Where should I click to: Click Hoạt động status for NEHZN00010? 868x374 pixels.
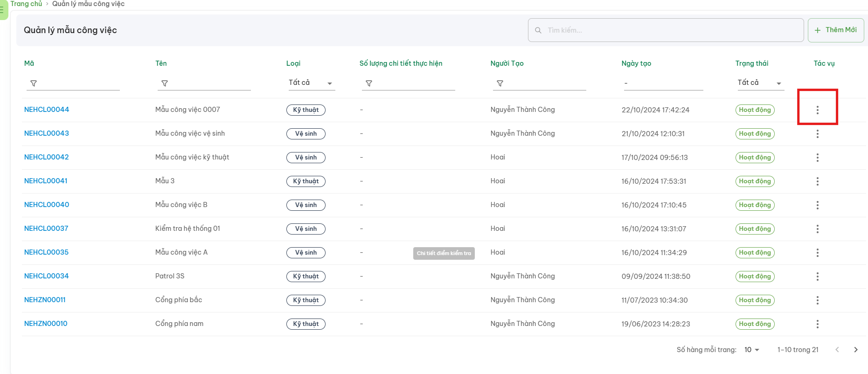coord(755,324)
